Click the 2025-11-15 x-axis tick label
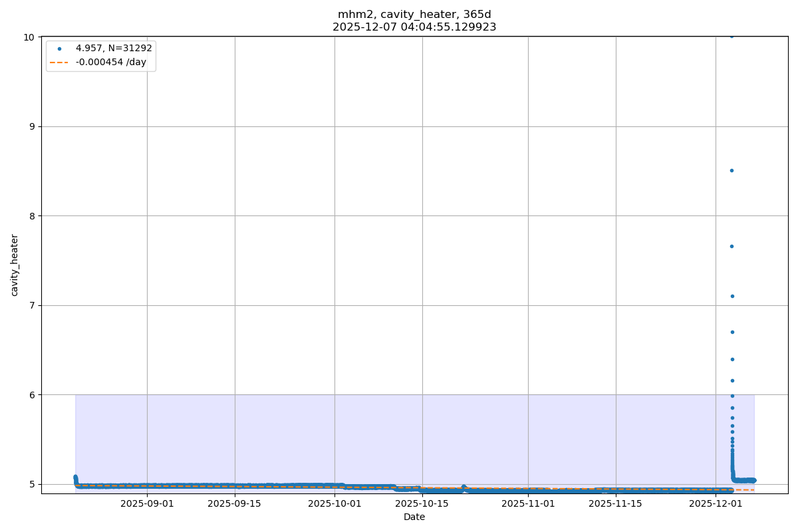798x532 pixels. 616,503
